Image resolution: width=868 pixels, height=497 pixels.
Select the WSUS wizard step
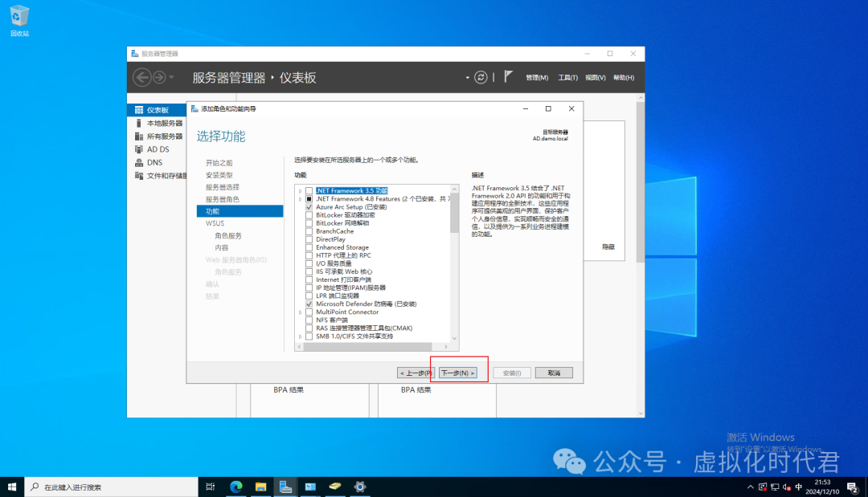[215, 223]
